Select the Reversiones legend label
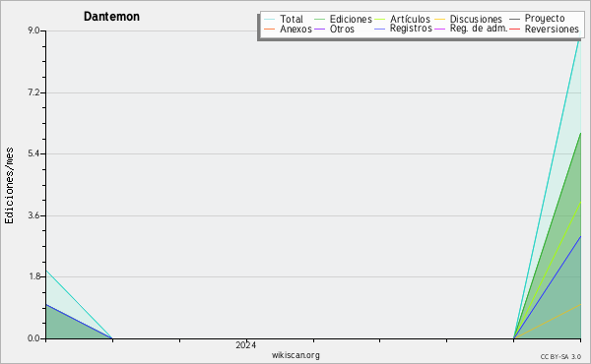591x364 pixels. [x=552, y=29]
